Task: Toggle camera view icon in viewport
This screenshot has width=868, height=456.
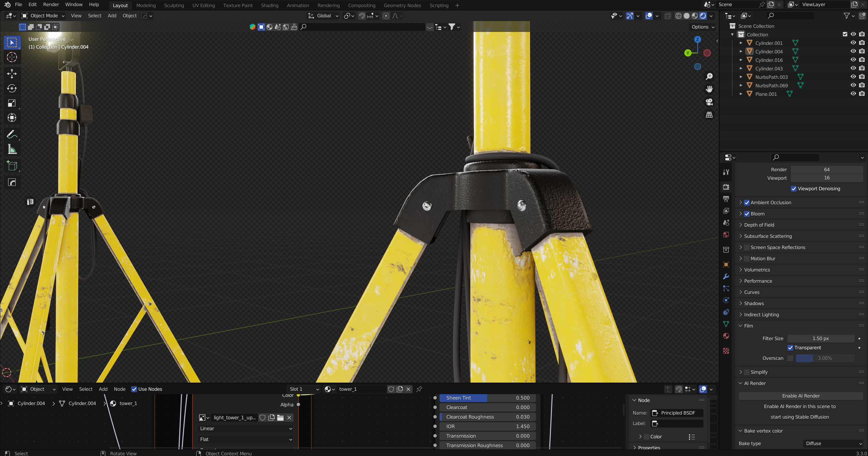Action: point(709,102)
